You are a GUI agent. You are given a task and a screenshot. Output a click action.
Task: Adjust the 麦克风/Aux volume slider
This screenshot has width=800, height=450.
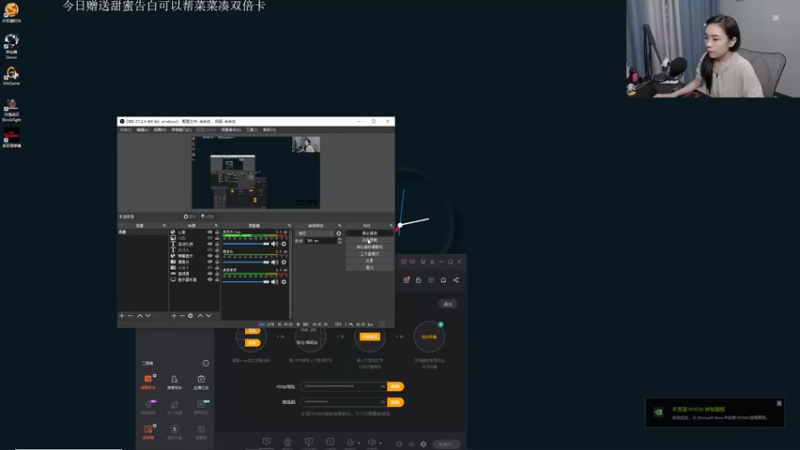[246, 244]
